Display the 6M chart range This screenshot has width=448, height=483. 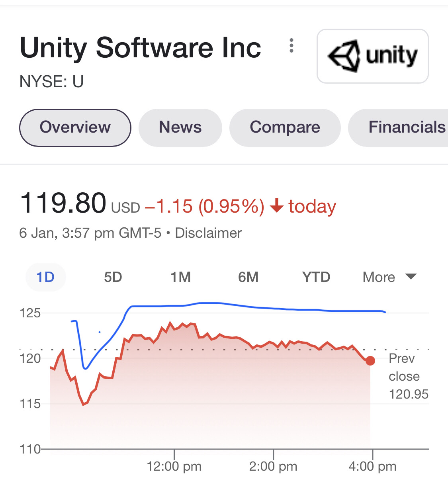pyautogui.click(x=248, y=277)
